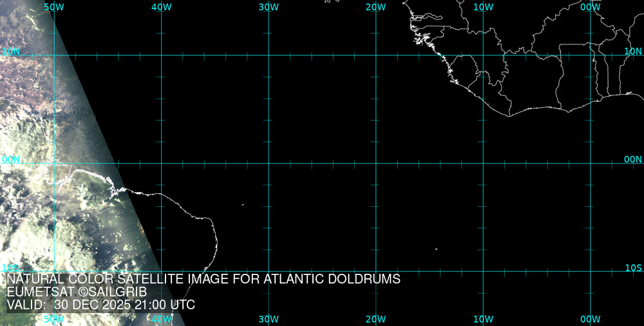Click the Natural Color Satellite Image title
The image size is (644, 326).
tap(204, 279)
